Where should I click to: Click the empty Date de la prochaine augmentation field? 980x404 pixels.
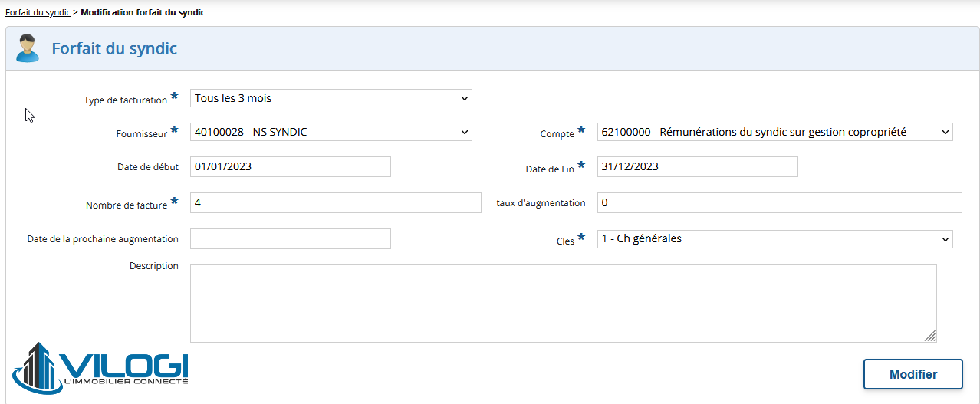click(291, 238)
